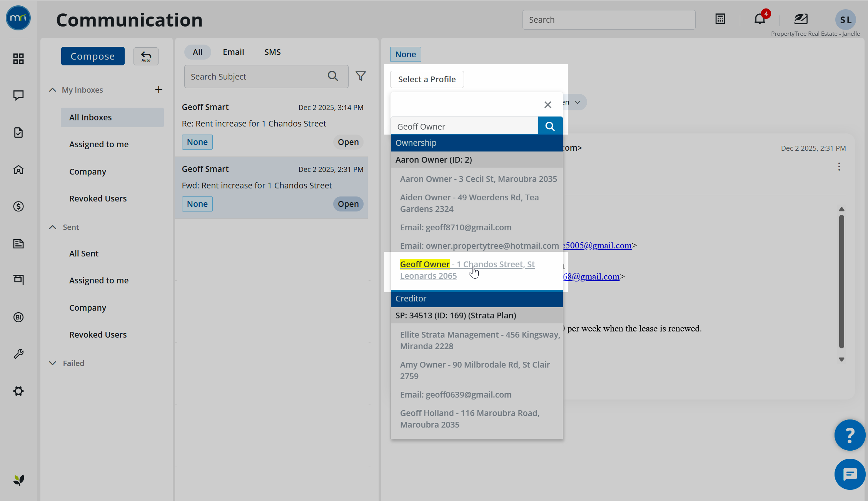Open the Re: Rent increase message

coord(272,125)
